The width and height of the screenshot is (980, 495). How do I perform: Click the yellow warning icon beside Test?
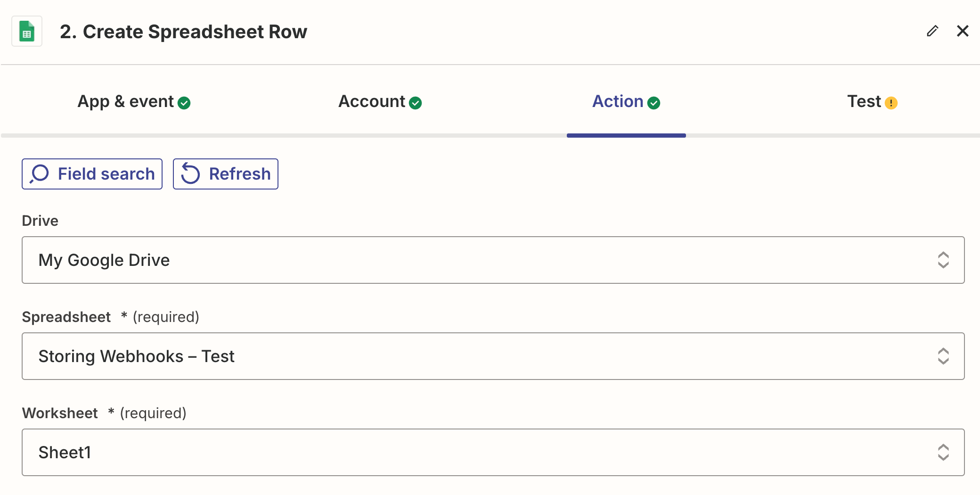(x=891, y=103)
